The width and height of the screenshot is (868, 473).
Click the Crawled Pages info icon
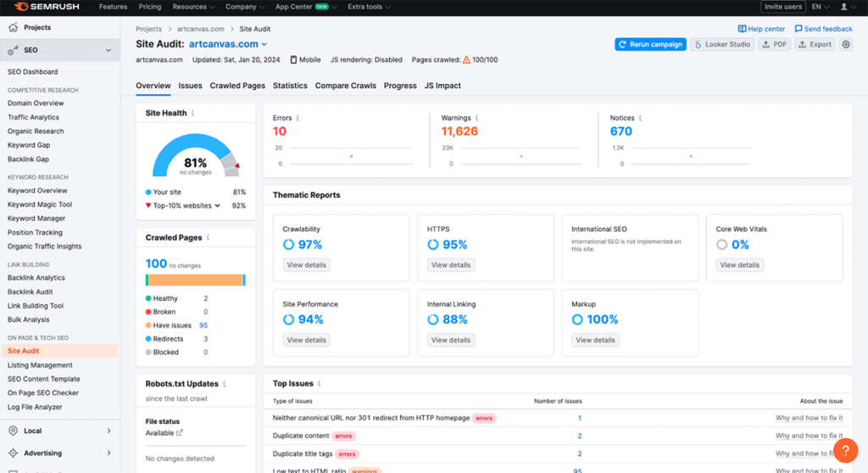point(209,237)
